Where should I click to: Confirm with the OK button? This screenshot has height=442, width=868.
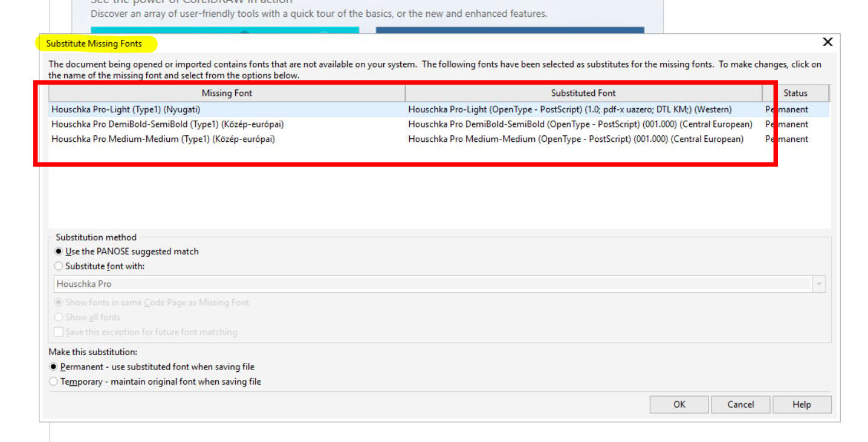pyautogui.click(x=679, y=405)
